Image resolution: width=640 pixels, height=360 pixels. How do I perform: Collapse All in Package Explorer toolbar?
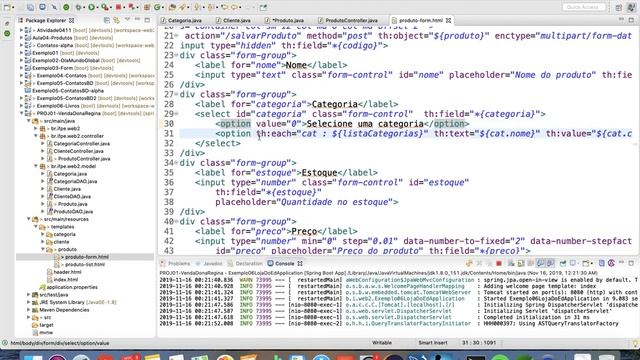click(x=107, y=20)
